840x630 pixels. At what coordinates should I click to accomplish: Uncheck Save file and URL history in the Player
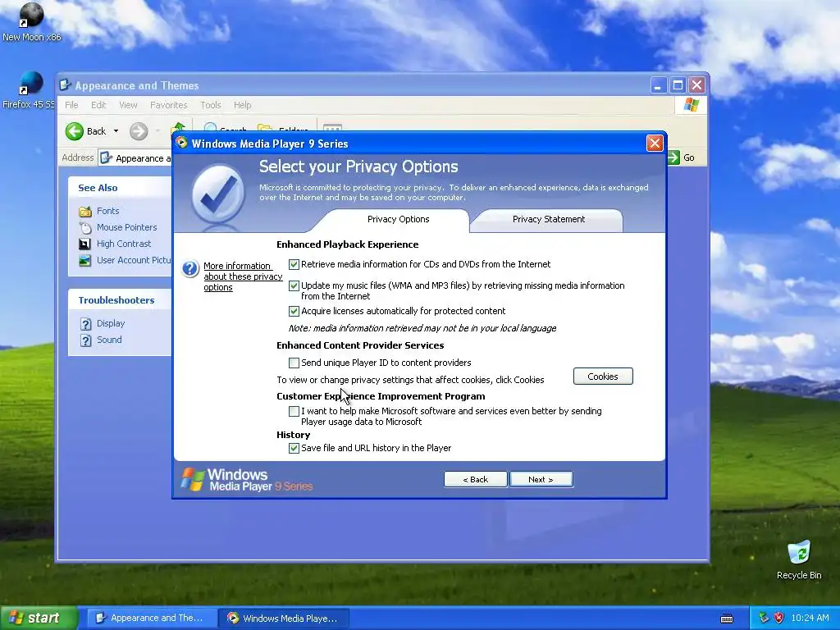pos(294,448)
